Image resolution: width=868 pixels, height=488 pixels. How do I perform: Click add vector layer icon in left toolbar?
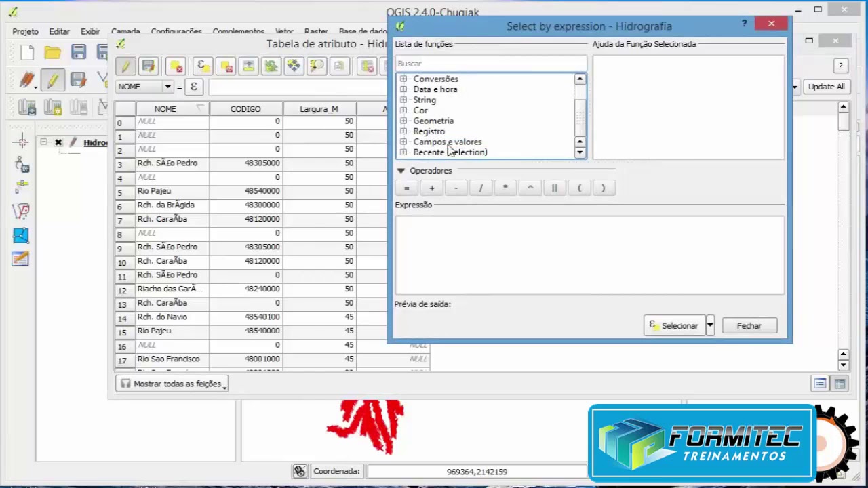point(21,211)
